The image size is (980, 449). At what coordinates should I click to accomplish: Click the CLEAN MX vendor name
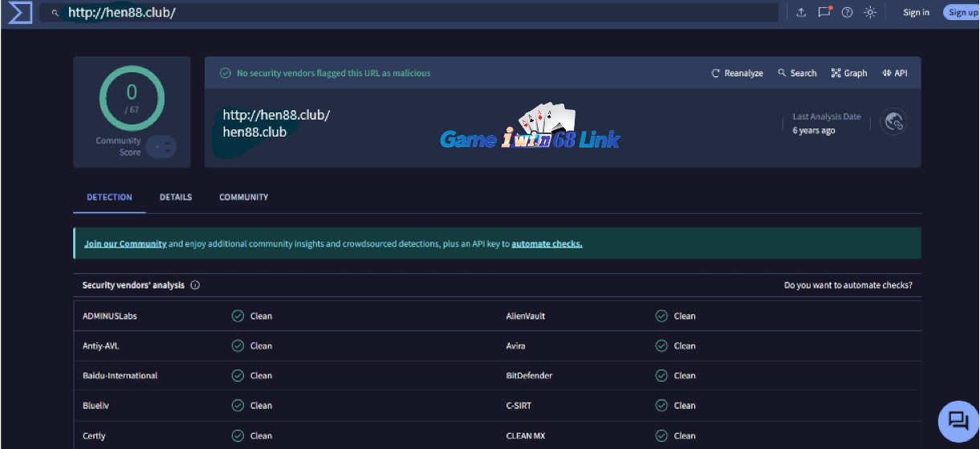pyautogui.click(x=524, y=436)
